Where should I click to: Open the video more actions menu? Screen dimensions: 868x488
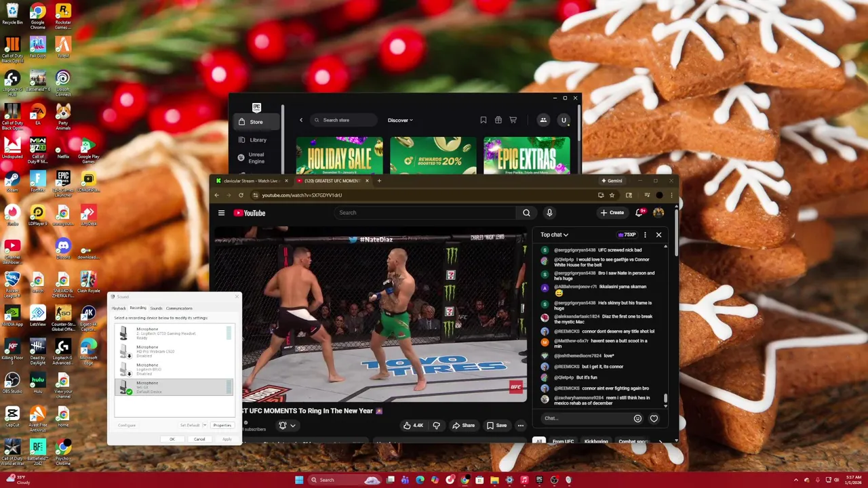point(521,426)
